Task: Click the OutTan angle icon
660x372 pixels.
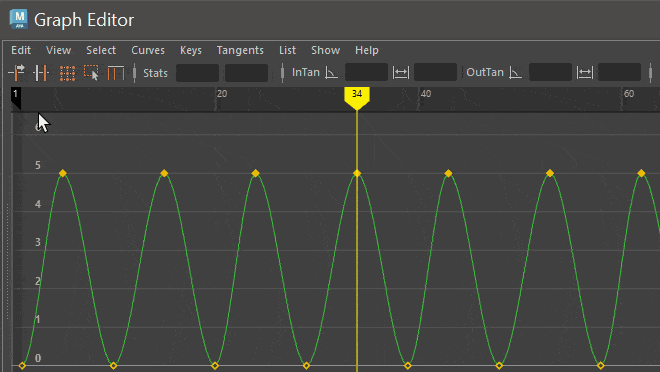Action: point(515,73)
